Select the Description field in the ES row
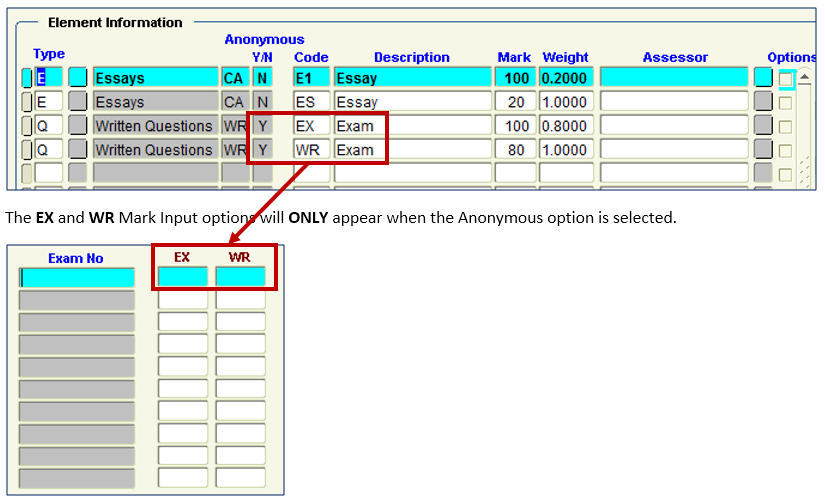The height and width of the screenshot is (496, 825). 411,102
